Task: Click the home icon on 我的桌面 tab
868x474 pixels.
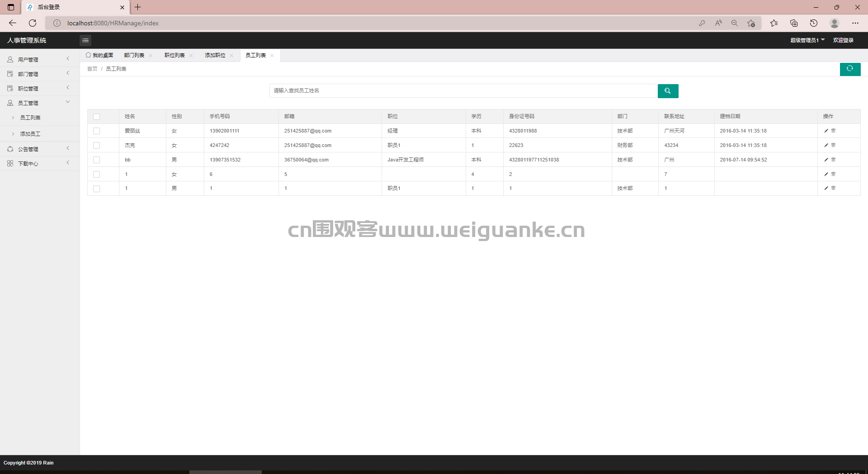Action: click(88, 55)
